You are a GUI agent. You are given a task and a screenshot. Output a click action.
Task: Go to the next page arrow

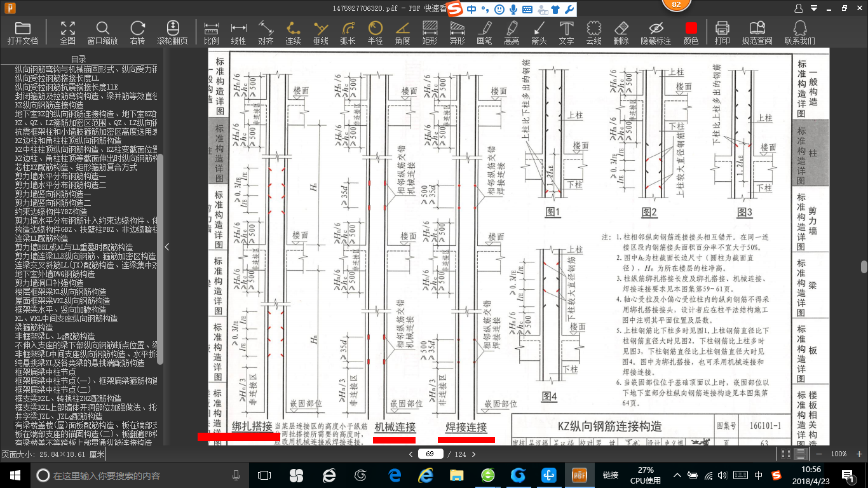(473, 454)
